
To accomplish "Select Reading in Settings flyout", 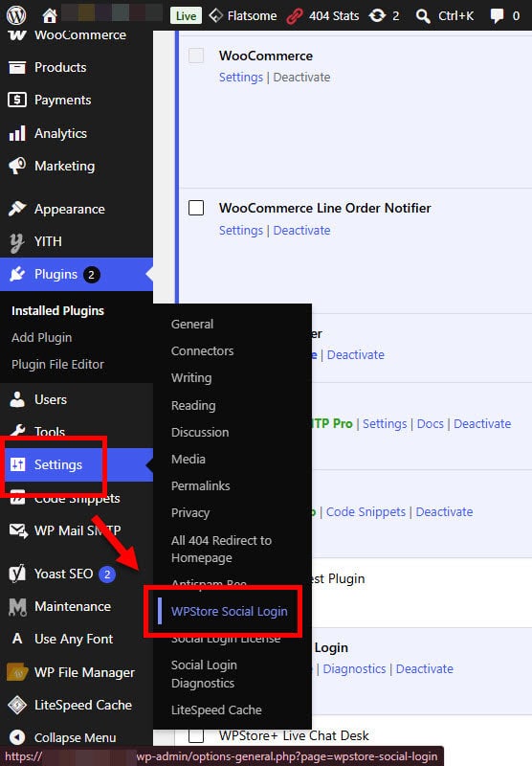I will (x=193, y=405).
